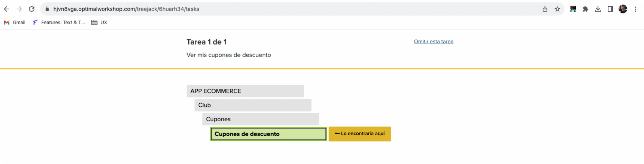This screenshot has width=644, height=164.
Task: Reload the Treejack page
Action: tap(31, 9)
